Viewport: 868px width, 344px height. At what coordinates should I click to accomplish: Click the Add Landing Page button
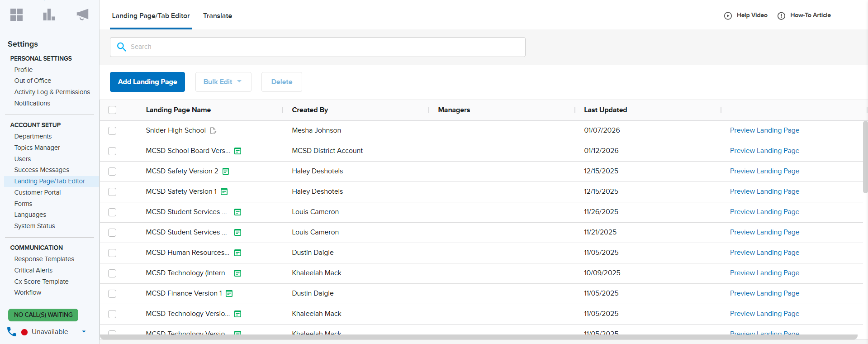[147, 82]
